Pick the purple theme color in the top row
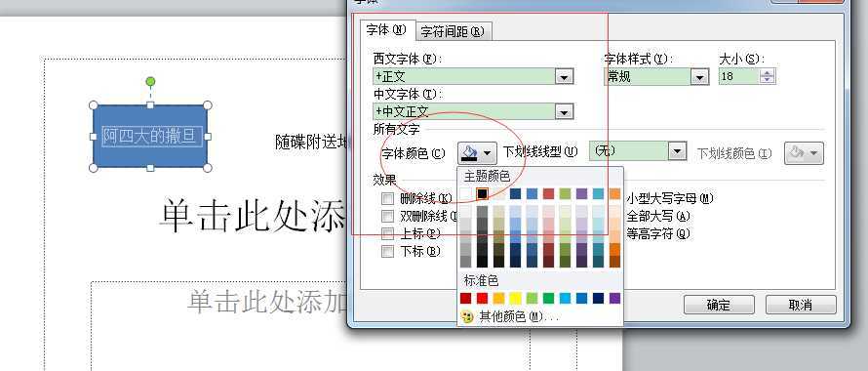 (x=582, y=193)
